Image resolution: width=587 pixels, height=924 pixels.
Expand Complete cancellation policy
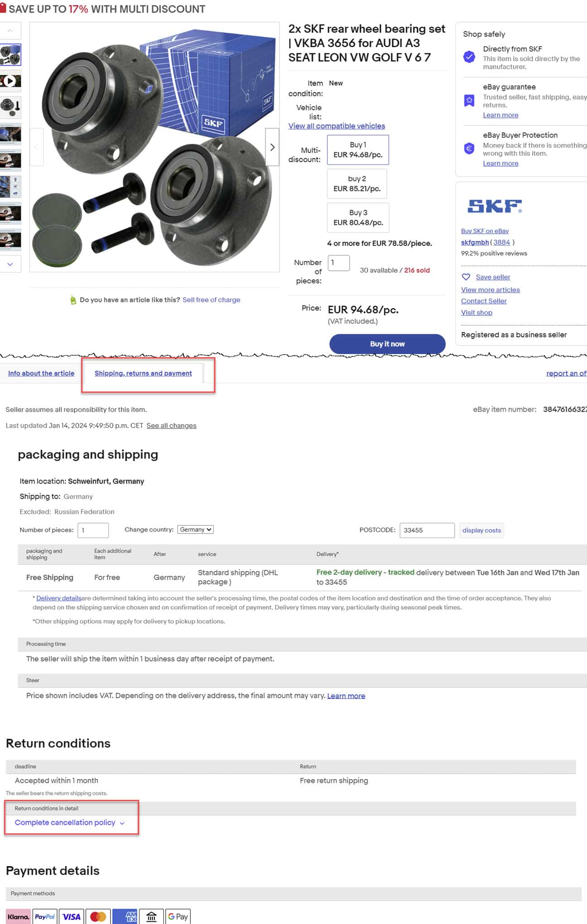tap(70, 823)
